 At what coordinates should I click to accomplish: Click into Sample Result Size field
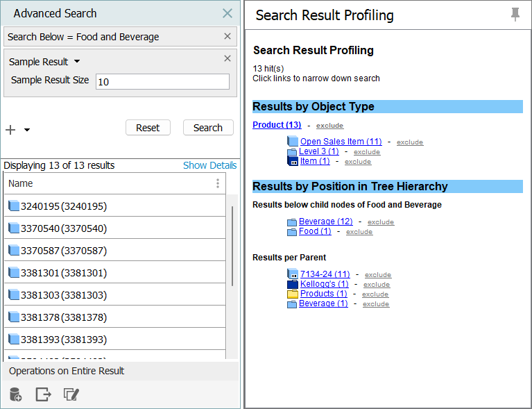click(x=162, y=81)
